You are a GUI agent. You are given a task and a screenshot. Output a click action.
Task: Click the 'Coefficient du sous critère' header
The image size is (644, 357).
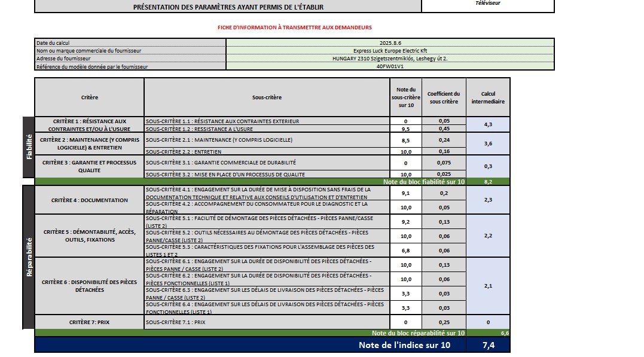pyautogui.click(x=444, y=97)
